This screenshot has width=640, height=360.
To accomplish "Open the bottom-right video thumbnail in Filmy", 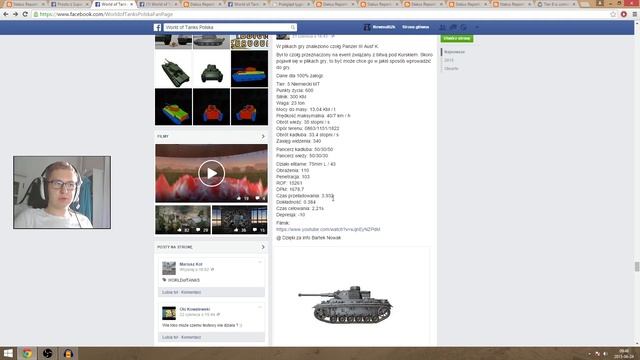I will tap(240, 220).
